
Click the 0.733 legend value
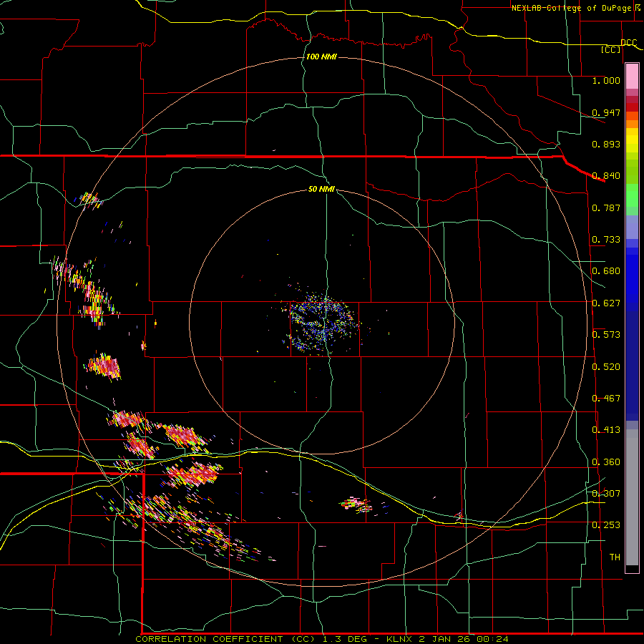click(606, 240)
